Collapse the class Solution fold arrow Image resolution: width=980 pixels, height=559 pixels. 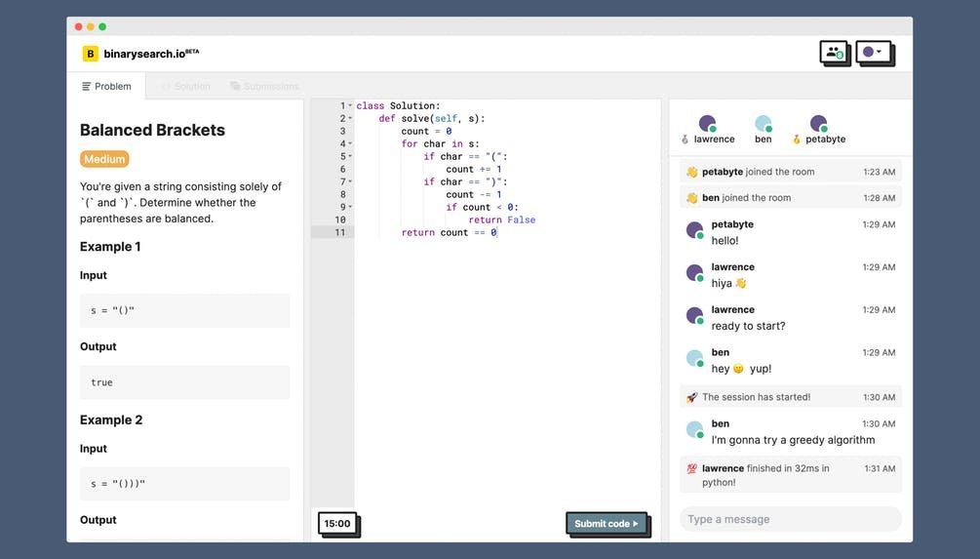point(350,105)
